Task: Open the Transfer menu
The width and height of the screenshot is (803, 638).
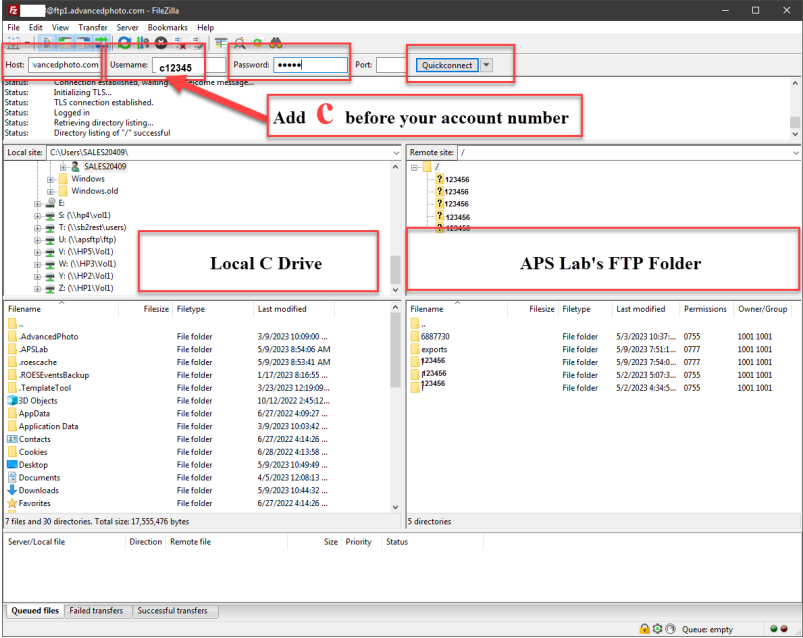Action: 93,28
